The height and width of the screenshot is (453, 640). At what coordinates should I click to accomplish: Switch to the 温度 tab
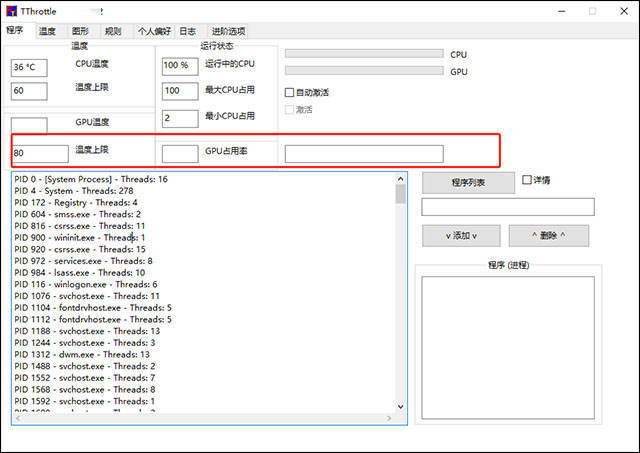(47, 31)
